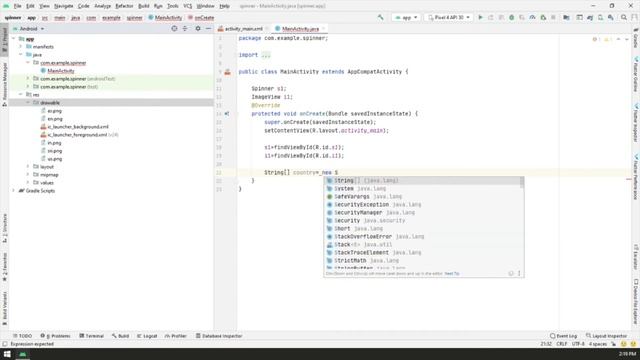Run the app with green play button
The width and height of the screenshot is (640, 360).
[480, 18]
